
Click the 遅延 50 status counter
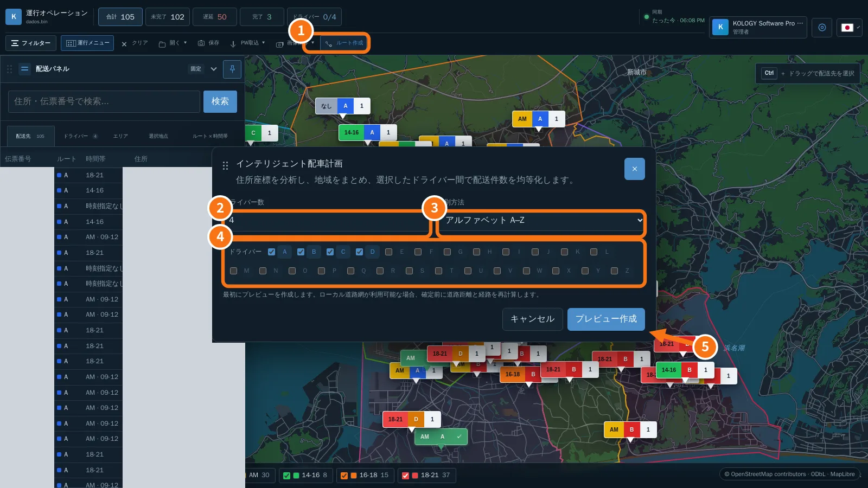pyautogui.click(x=215, y=17)
